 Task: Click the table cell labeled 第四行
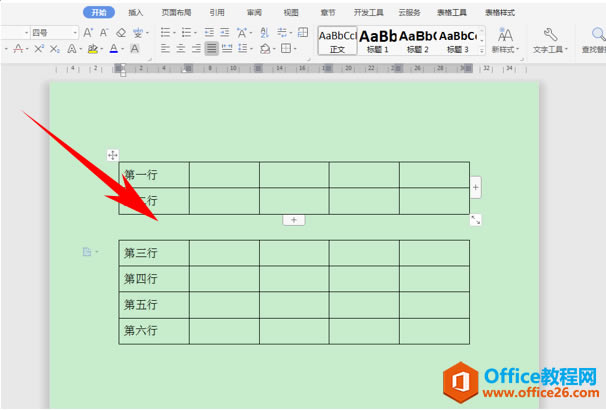click(141, 279)
